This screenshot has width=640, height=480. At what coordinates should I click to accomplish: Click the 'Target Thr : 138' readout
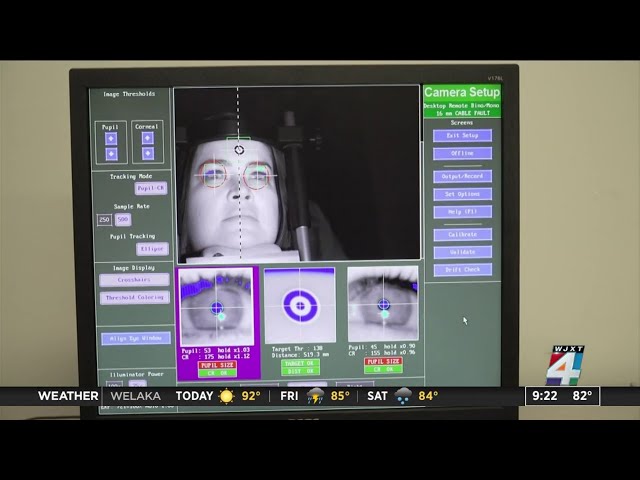click(x=297, y=349)
